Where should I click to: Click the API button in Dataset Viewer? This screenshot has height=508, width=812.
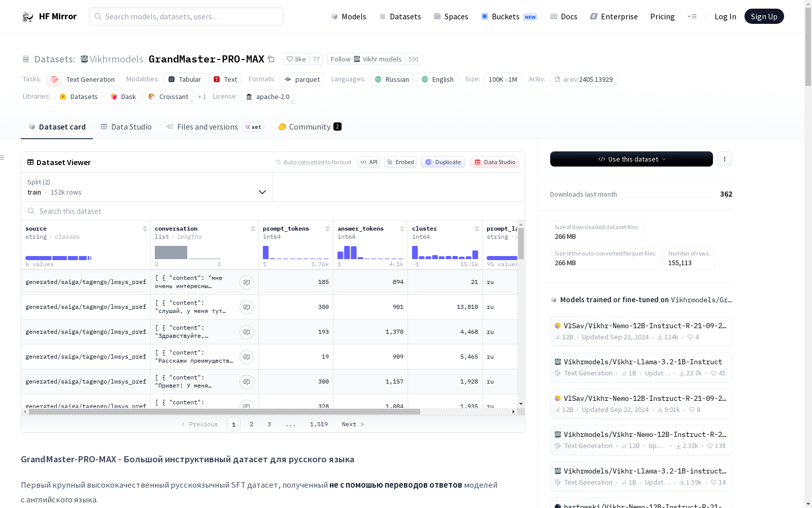[369, 162]
